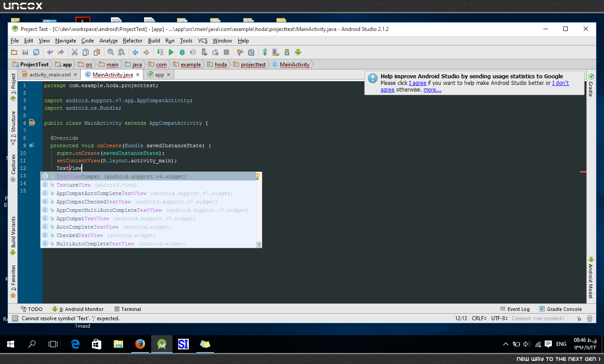The width and height of the screenshot is (604, 364).
Task: Click the lock read-only icon in status bar
Action: [x=579, y=318]
